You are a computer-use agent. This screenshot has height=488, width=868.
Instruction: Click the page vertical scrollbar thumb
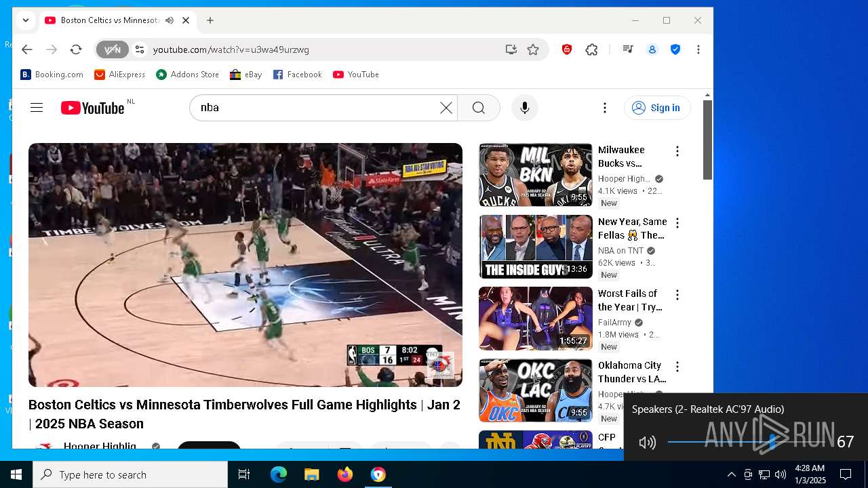(707, 140)
